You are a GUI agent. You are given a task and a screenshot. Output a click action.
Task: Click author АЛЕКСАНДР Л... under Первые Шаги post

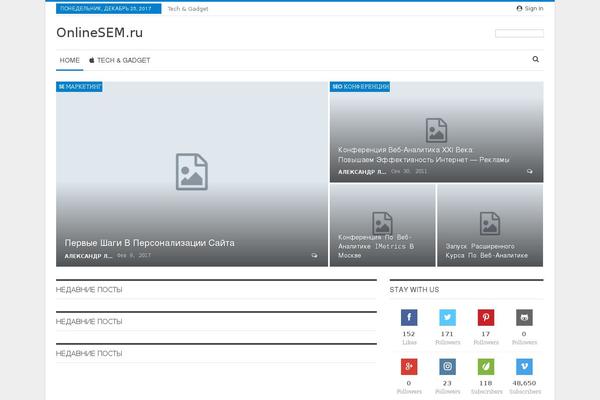[x=88, y=256]
